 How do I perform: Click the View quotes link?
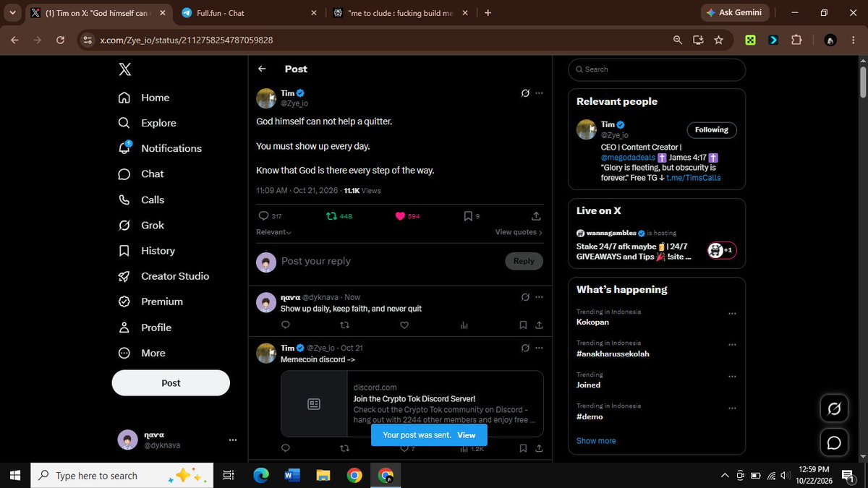[519, 232]
